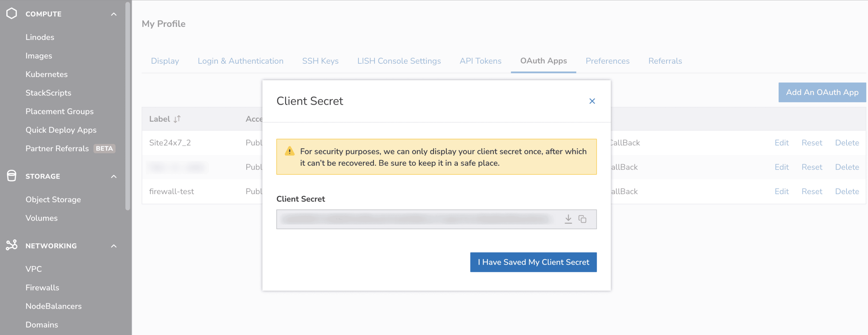
Task: Collapse the NETWORKING section chevron
Action: coord(114,245)
